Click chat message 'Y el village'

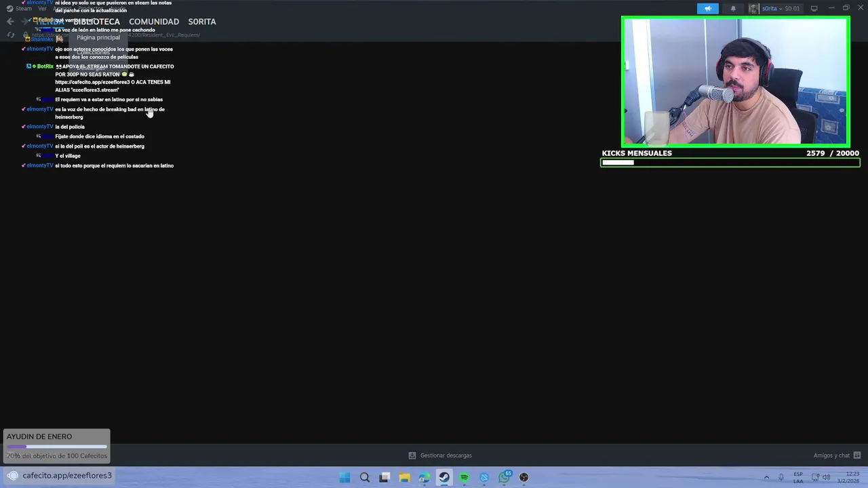68,156
